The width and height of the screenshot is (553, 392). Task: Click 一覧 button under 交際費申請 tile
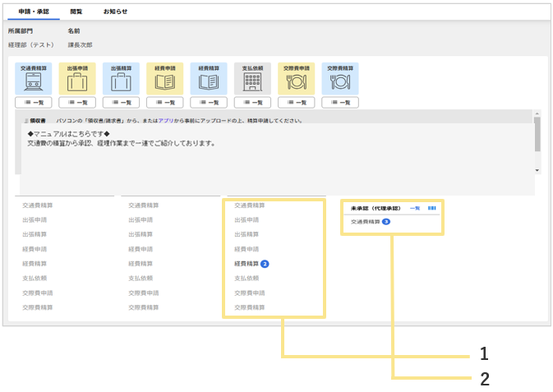tap(297, 103)
